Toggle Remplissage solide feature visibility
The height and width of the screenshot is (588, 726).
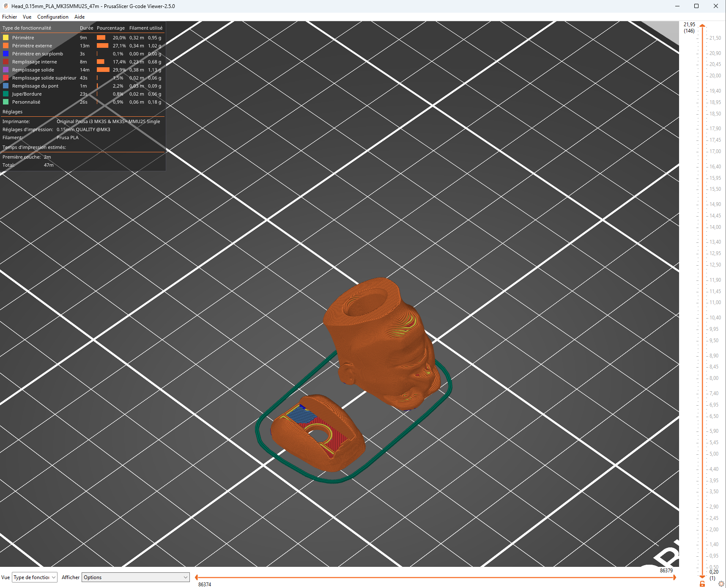coord(33,70)
